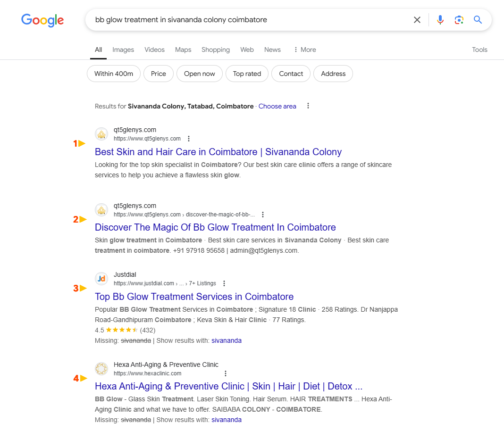504x431 pixels.
Task: Click the Google logo
Action: 42,20
